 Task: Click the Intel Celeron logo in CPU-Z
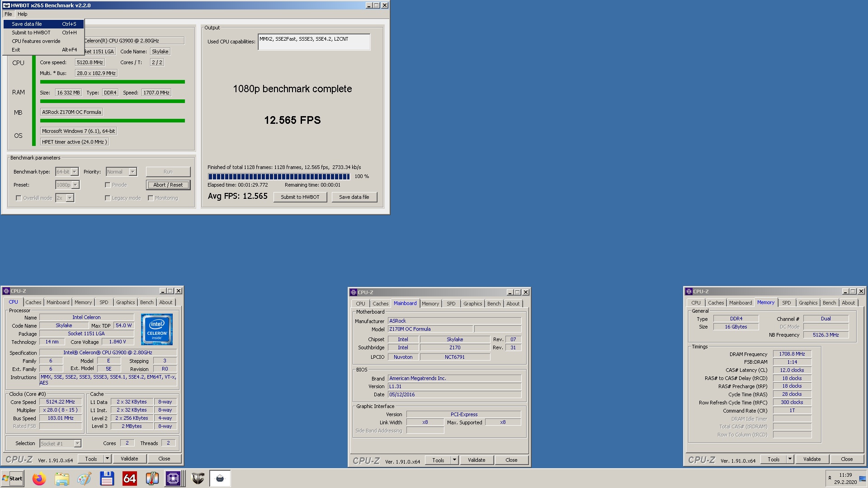pyautogui.click(x=157, y=330)
